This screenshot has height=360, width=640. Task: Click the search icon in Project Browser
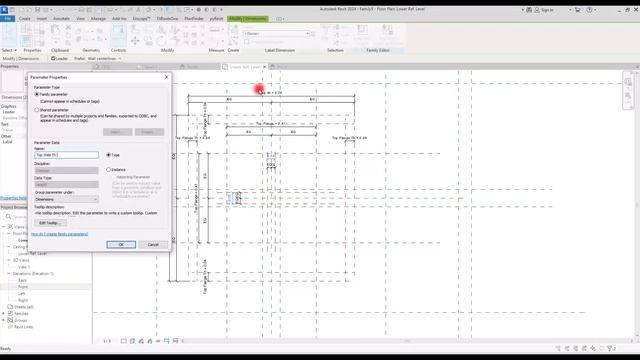[x=9, y=217]
